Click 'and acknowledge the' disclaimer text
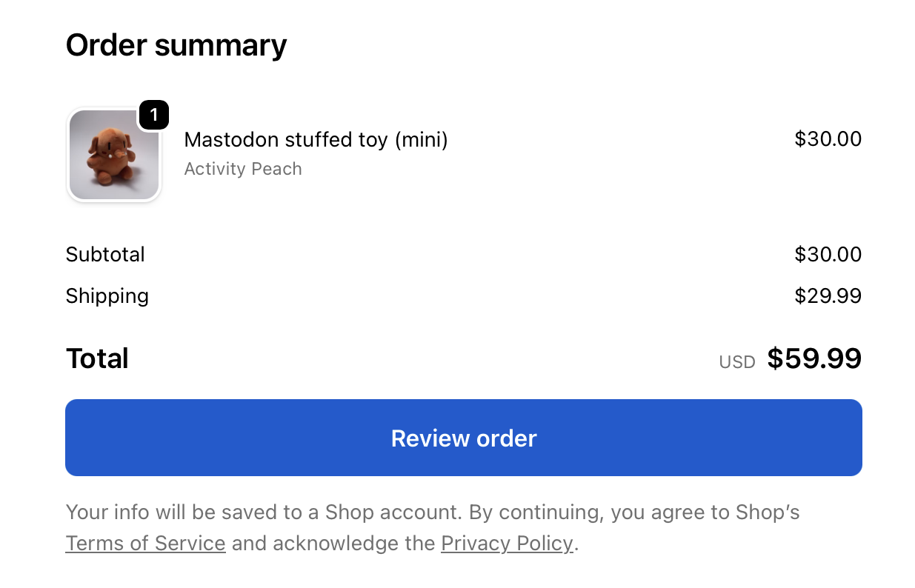 tap(333, 544)
